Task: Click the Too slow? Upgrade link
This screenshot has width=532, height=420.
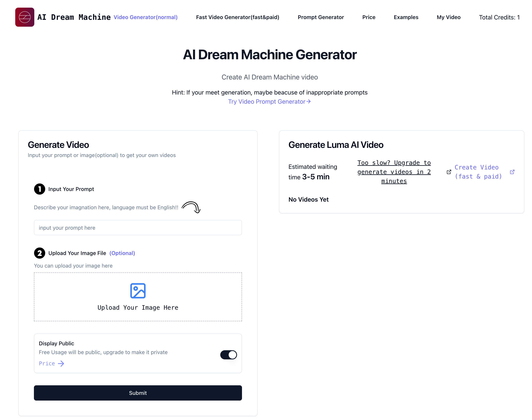Action: pyautogui.click(x=394, y=172)
